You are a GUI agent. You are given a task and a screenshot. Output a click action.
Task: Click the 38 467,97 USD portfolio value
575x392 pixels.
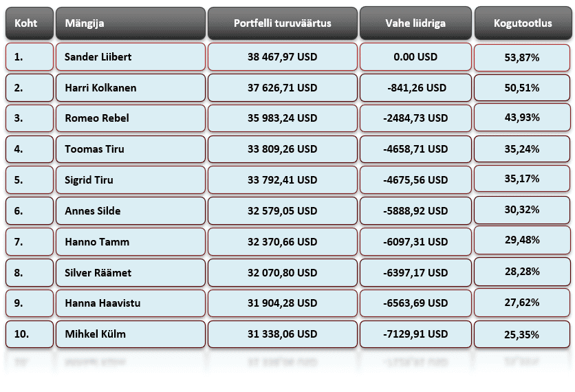pyautogui.click(x=282, y=57)
